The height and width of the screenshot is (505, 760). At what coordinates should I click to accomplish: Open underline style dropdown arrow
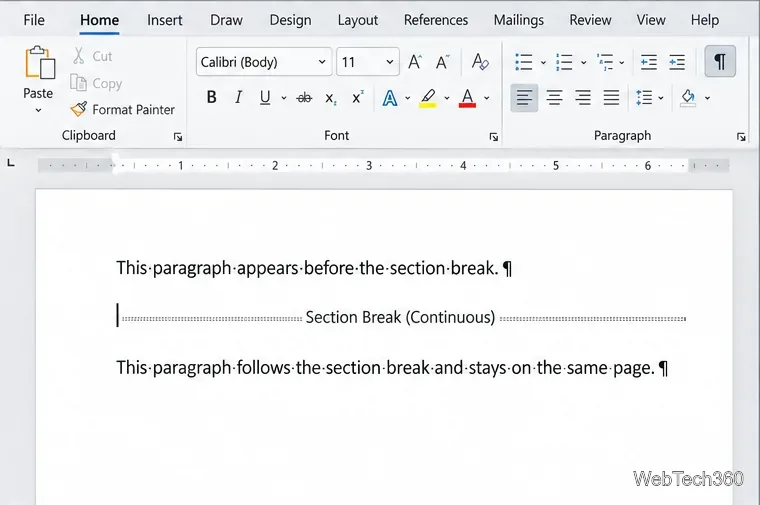click(284, 98)
